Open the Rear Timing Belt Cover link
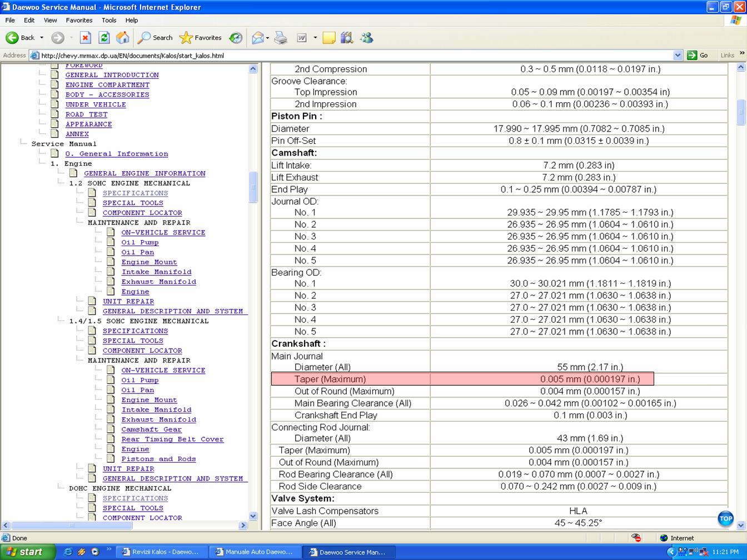Screen dimensions: 747x560 click(172, 439)
